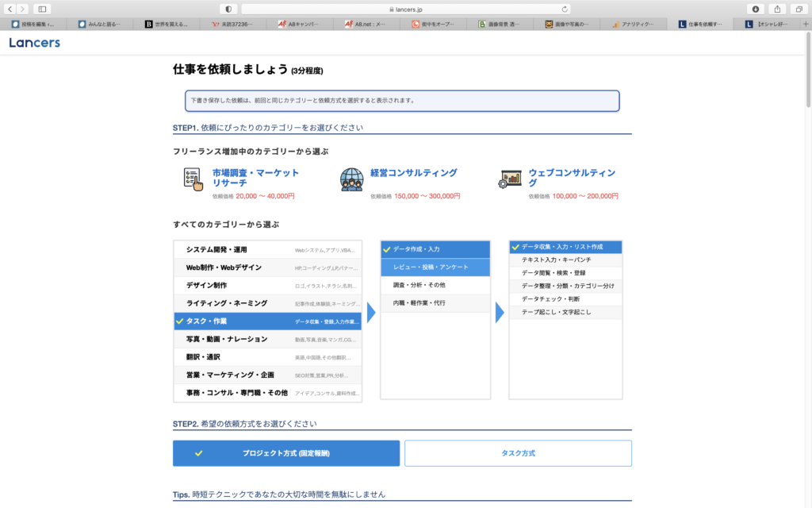
Task: Expand Web制作・Webデザイン category
Action: click(x=267, y=267)
